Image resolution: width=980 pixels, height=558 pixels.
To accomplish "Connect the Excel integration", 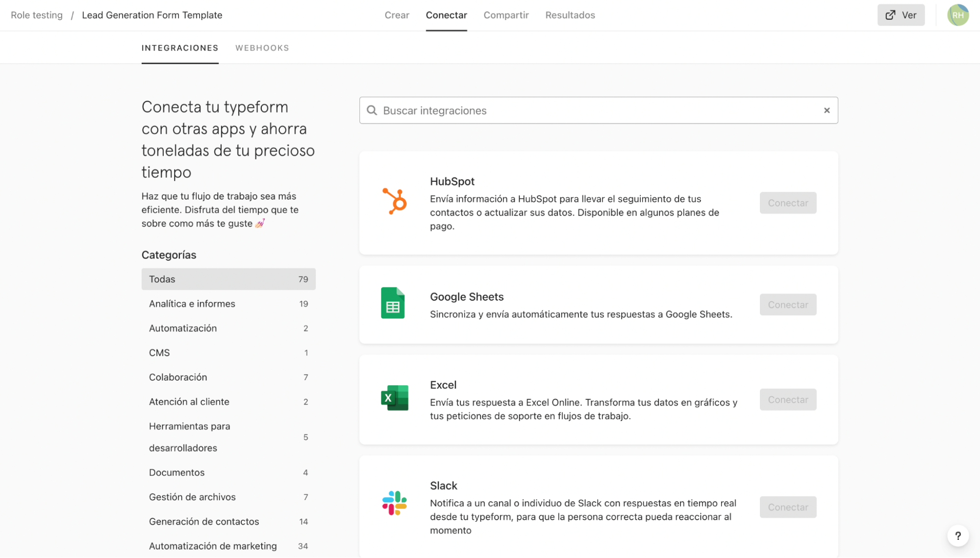I will [x=788, y=400].
